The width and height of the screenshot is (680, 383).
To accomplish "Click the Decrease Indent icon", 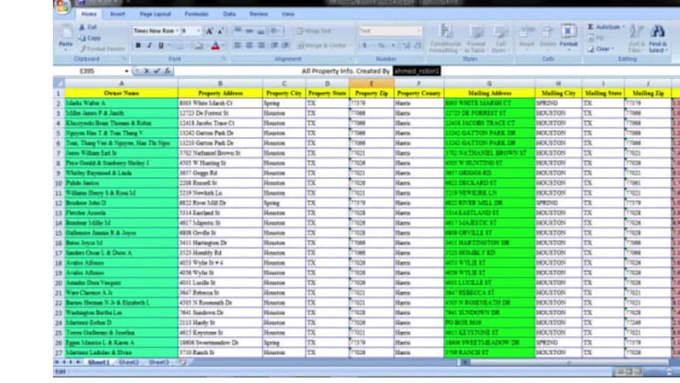I will [274, 45].
